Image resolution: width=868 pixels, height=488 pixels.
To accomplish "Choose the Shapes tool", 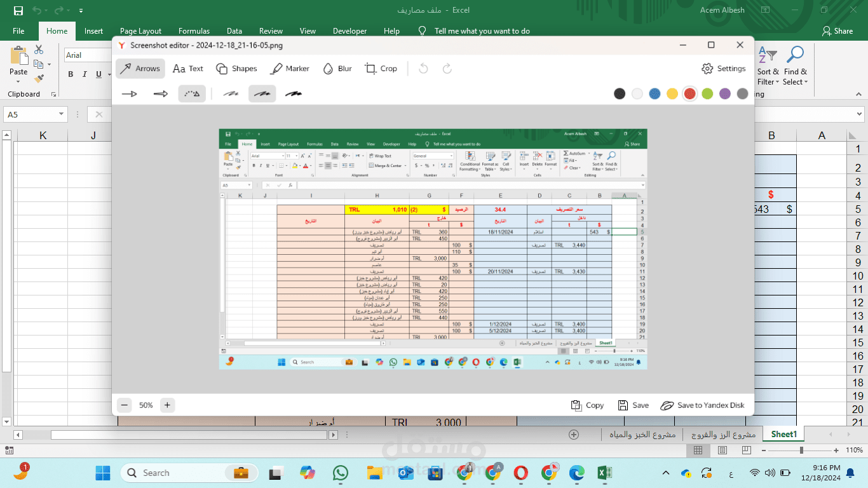I will tap(236, 69).
